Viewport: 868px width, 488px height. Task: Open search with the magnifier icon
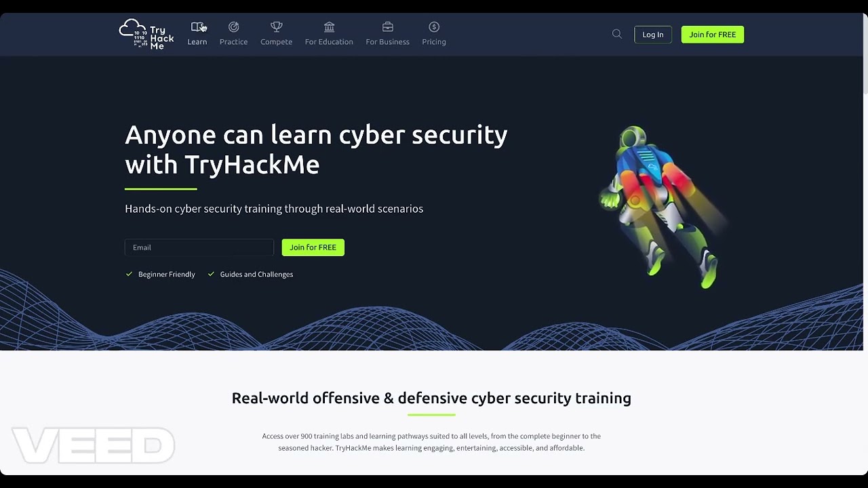coord(617,34)
